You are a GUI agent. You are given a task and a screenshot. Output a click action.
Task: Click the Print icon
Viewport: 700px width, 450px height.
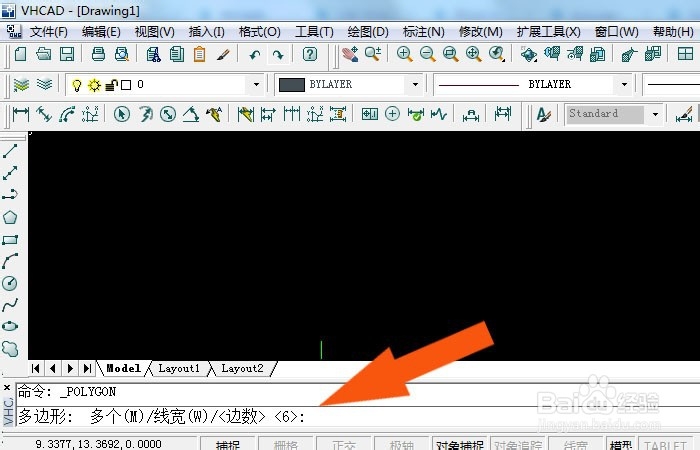click(x=98, y=54)
